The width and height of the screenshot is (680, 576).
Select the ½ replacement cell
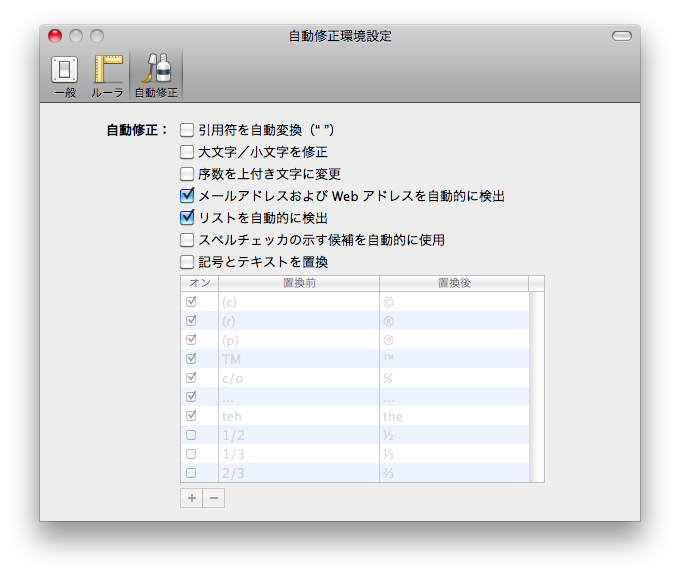tap(454, 435)
